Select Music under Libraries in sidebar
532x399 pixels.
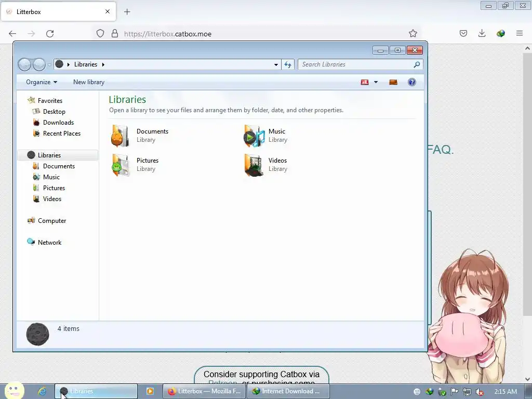click(x=51, y=177)
